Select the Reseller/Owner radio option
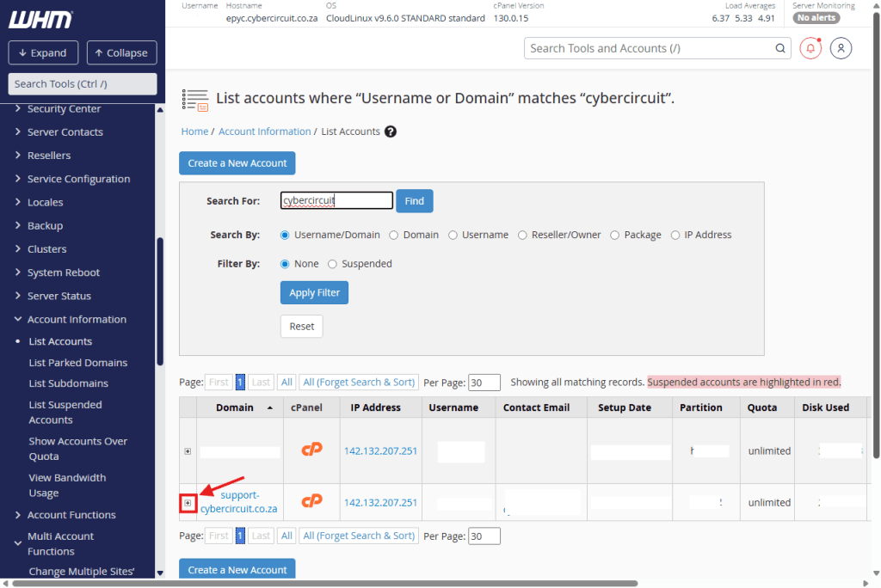881x588 pixels. point(522,235)
